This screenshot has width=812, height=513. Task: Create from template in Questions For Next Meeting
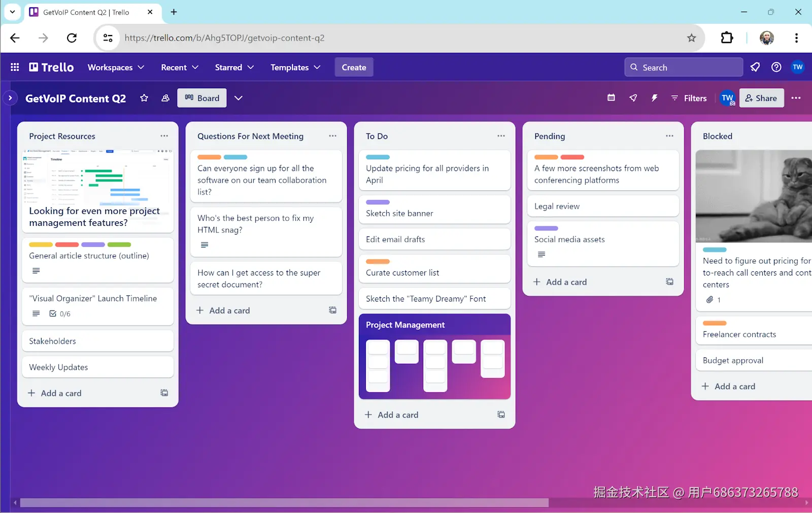333,311
